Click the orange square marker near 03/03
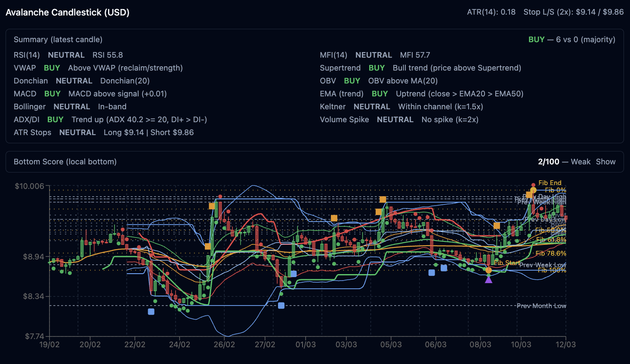Image resolution: width=630 pixels, height=364 pixels. (x=334, y=218)
